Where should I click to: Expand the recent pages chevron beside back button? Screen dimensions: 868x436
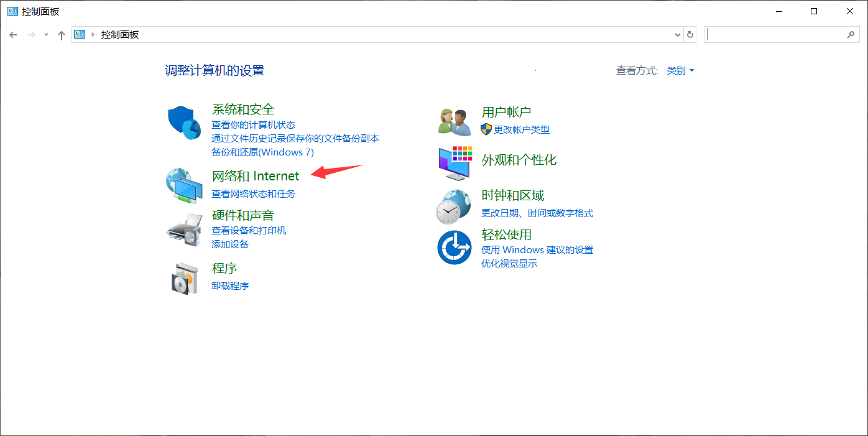pos(46,34)
